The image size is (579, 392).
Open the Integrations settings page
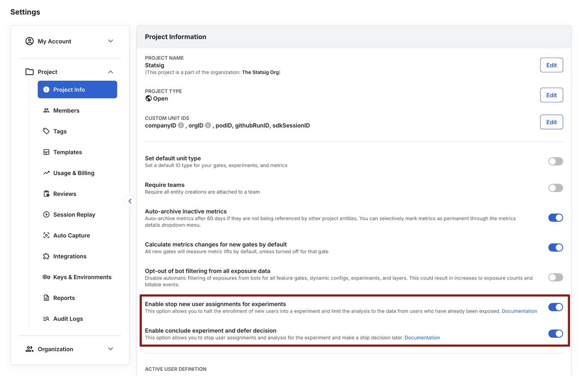(x=70, y=256)
